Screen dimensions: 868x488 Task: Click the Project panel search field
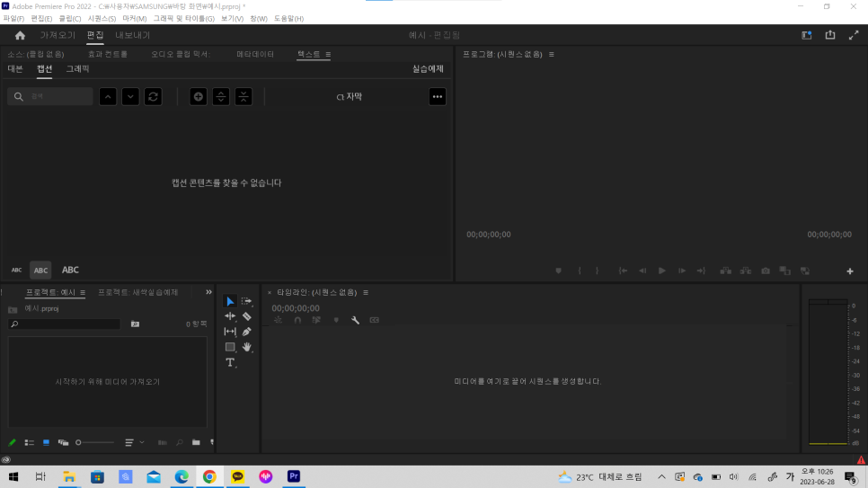(64, 324)
